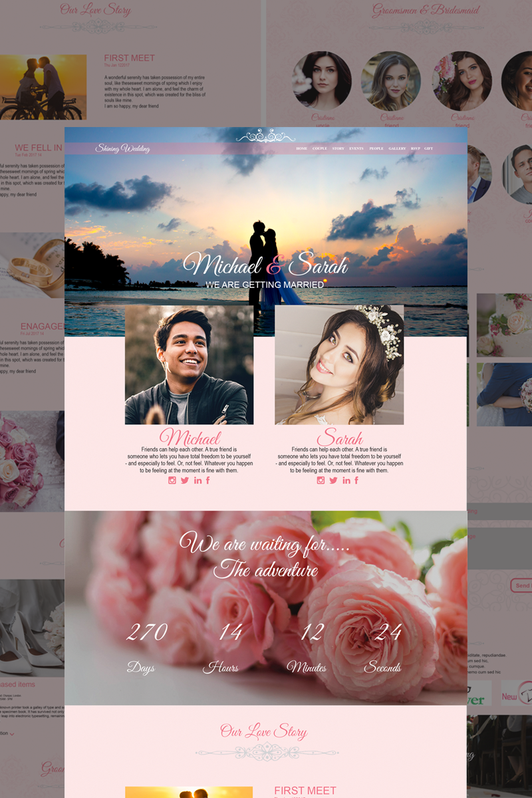Click Michael's LinkedIn icon
Viewport: 532px width, 798px height.
click(198, 480)
